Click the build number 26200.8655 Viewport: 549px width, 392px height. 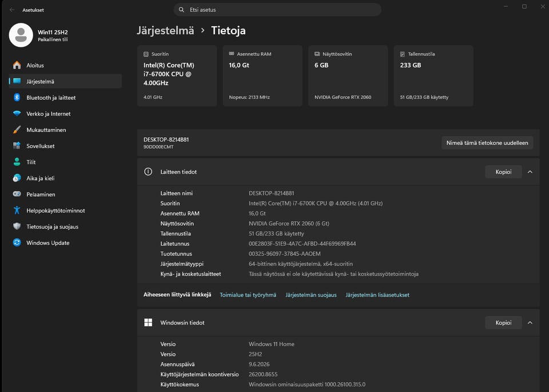(x=263, y=374)
